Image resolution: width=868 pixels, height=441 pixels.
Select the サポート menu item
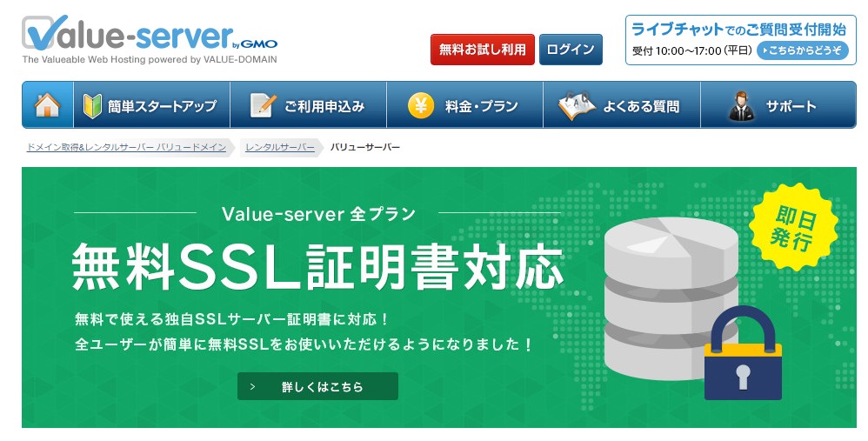click(778, 104)
